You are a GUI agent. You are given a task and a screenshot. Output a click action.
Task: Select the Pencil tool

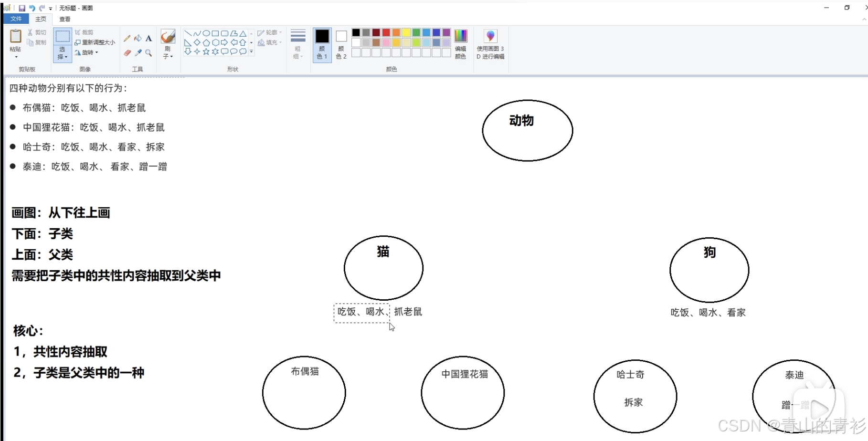click(x=127, y=39)
